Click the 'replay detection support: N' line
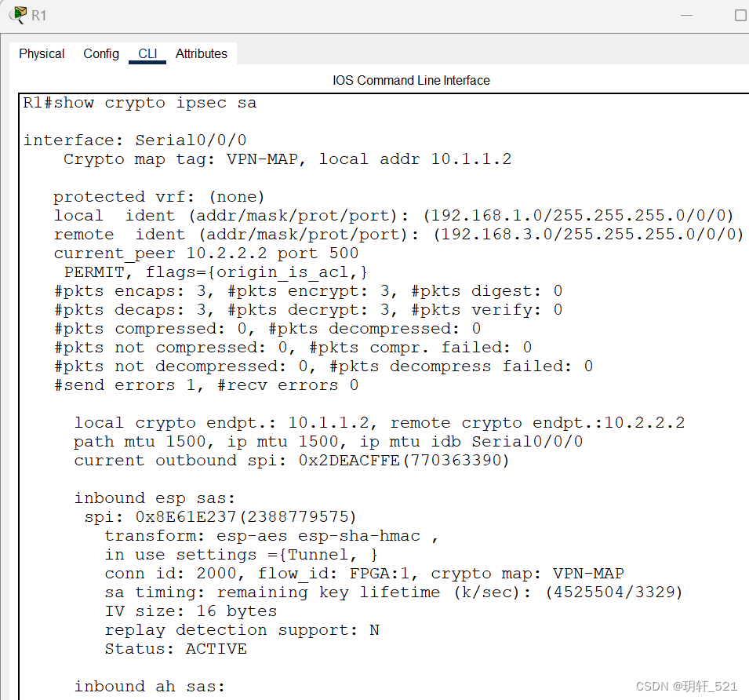 242,629
